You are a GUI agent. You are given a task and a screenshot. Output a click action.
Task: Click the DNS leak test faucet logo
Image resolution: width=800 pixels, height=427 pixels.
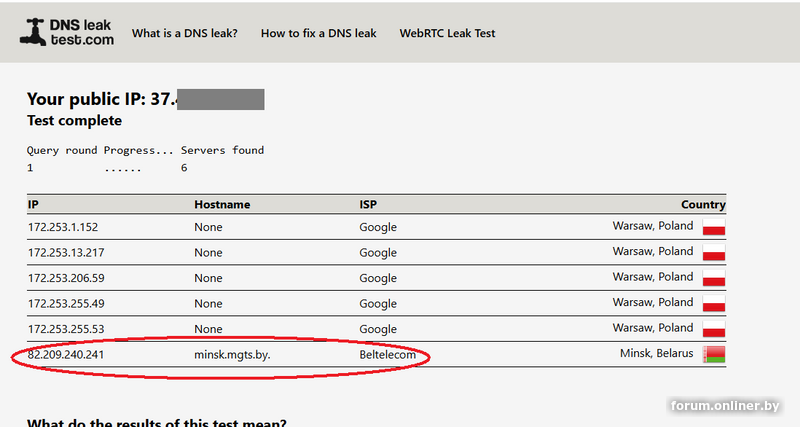tap(67, 33)
